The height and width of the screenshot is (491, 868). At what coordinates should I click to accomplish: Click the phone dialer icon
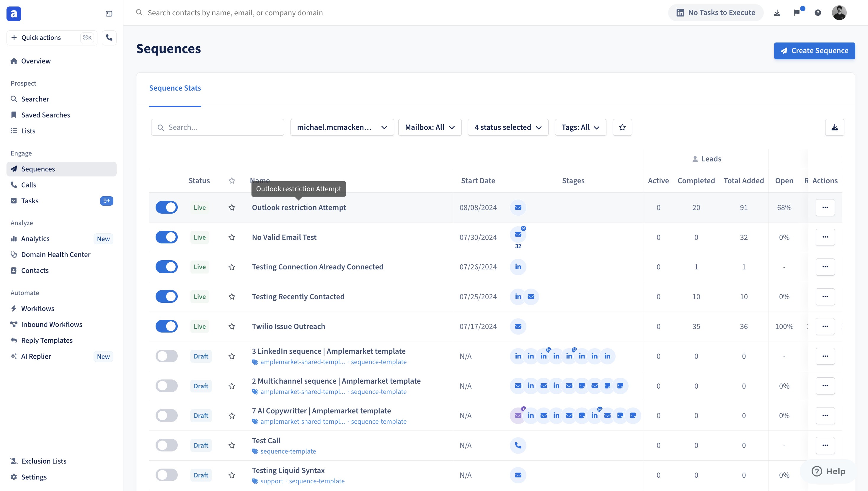pyautogui.click(x=109, y=37)
